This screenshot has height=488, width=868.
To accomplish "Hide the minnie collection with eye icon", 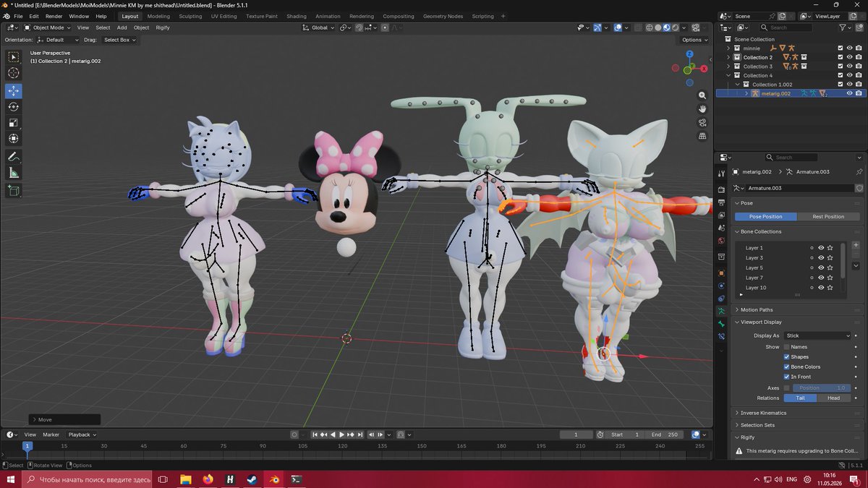I will pyautogui.click(x=849, y=48).
